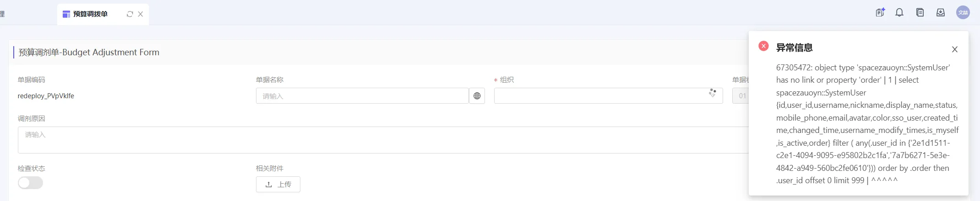Open the disabled 01 status dropdown

tap(741, 96)
